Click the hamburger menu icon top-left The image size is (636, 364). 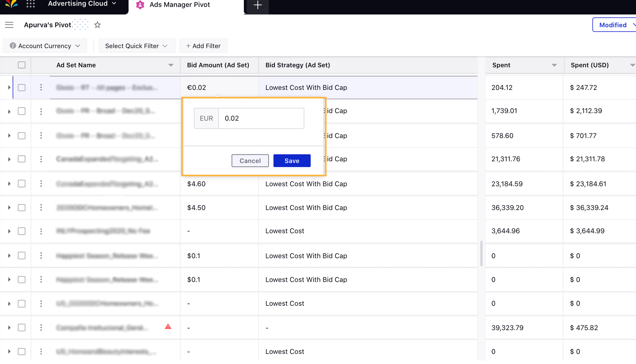point(9,25)
